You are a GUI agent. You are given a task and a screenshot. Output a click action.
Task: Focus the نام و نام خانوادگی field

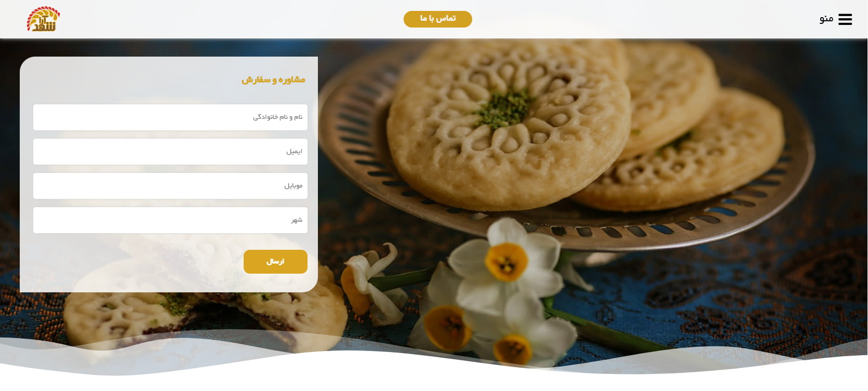(170, 117)
